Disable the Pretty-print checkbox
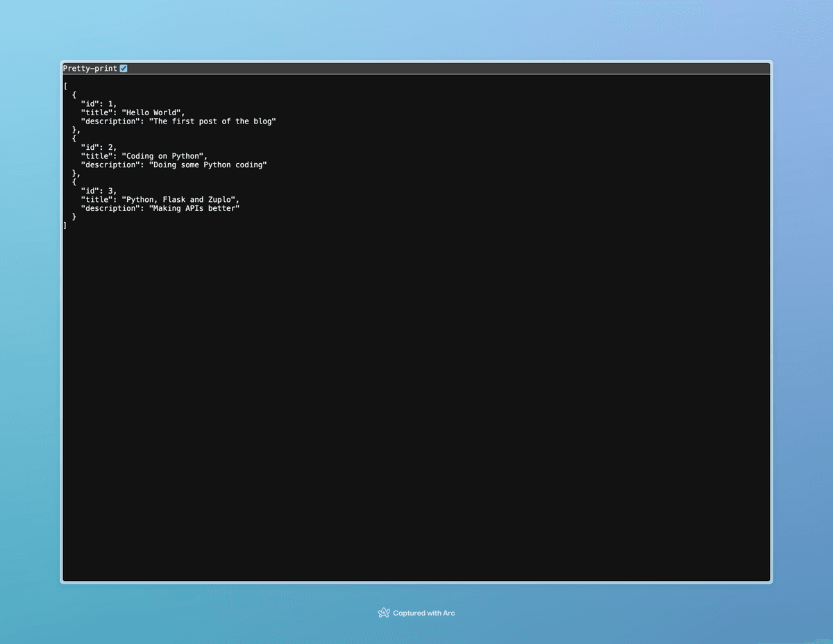Image resolution: width=833 pixels, height=644 pixels. (x=124, y=68)
